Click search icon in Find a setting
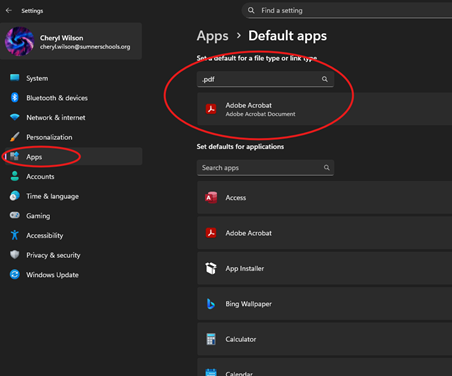 pyautogui.click(x=251, y=10)
